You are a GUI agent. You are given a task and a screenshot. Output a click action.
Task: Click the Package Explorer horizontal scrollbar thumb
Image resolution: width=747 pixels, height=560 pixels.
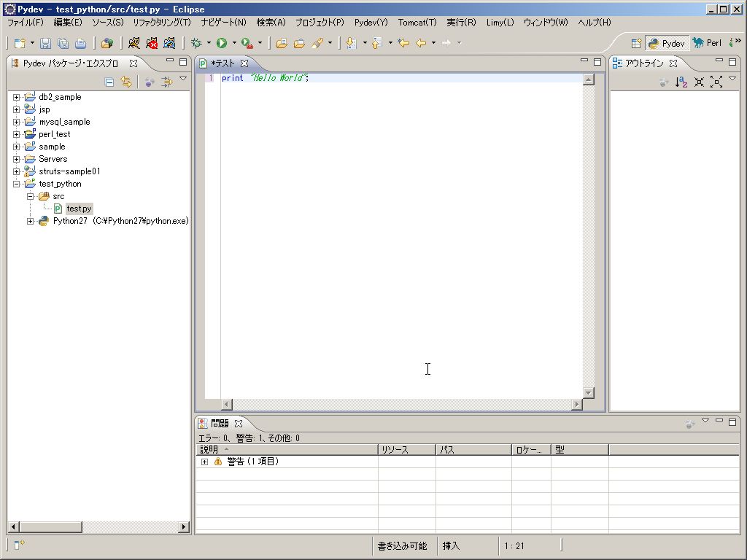(51, 526)
